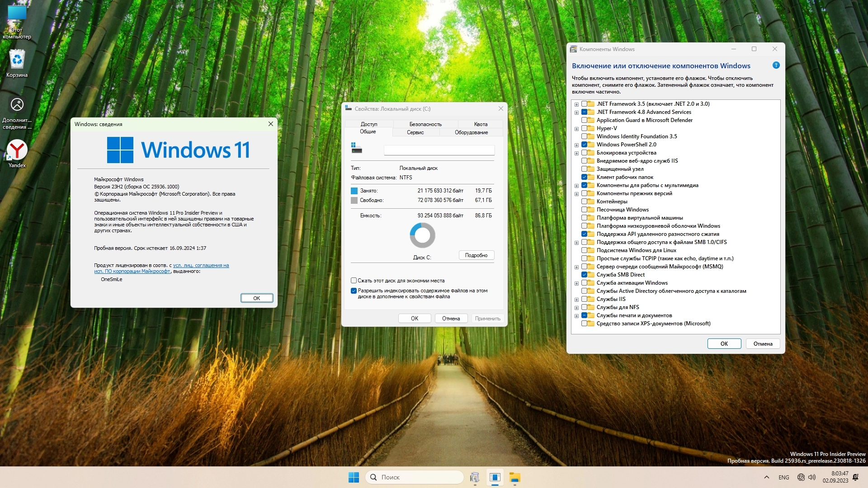Click the Подробно button in disk properties

(x=476, y=255)
